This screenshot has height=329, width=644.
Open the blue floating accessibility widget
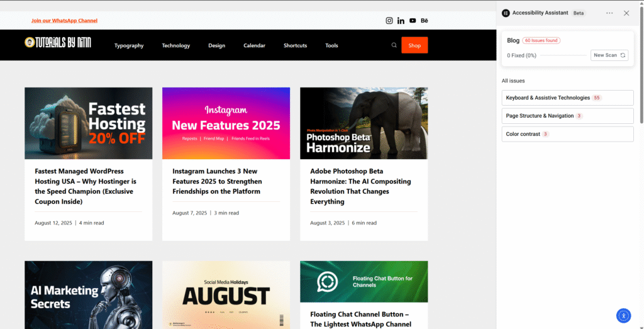pos(623,315)
